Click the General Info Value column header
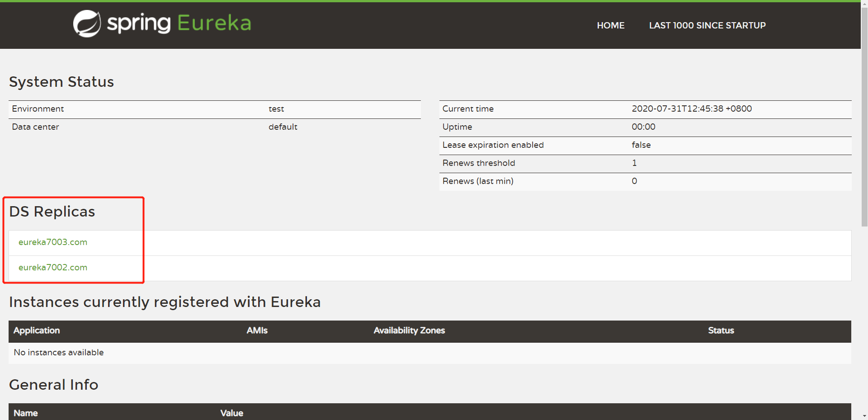This screenshot has height=420, width=868. point(231,413)
